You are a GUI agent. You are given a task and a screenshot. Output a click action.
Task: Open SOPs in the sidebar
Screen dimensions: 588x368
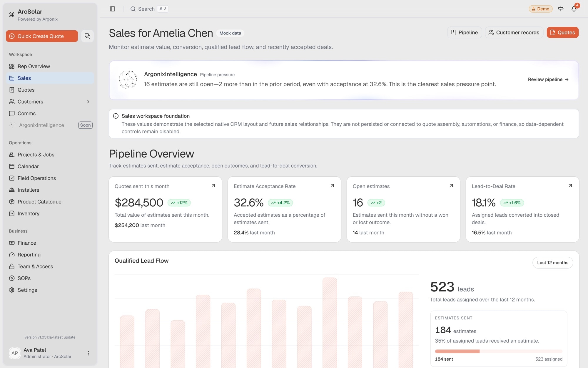pos(50,278)
